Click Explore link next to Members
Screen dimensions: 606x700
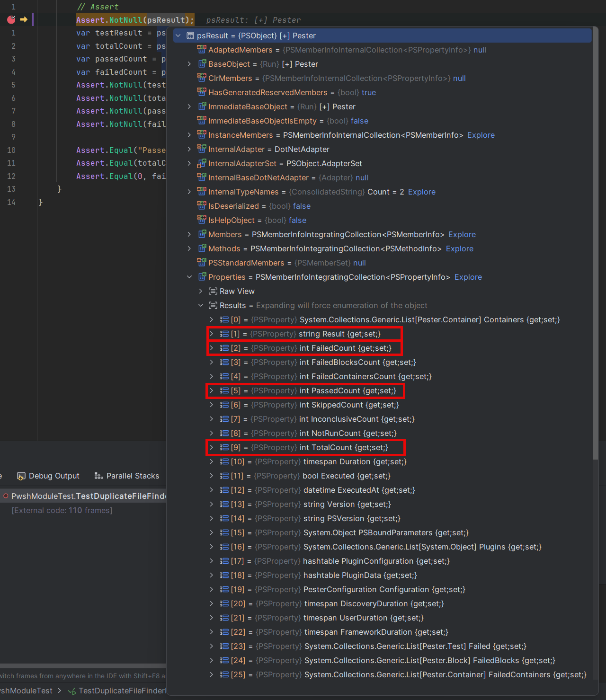[x=462, y=235]
